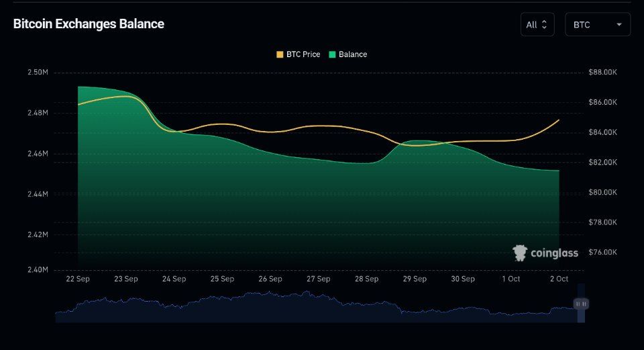Click the 22 Sep axis label

tap(78, 279)
